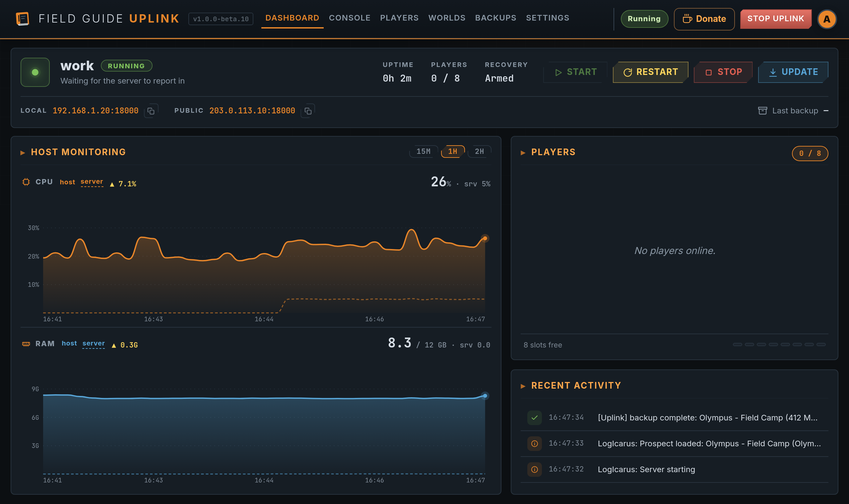Select the 2H time range
This screenshot has height=504, width=849.
pyautogui.click(x=479, y=152)
